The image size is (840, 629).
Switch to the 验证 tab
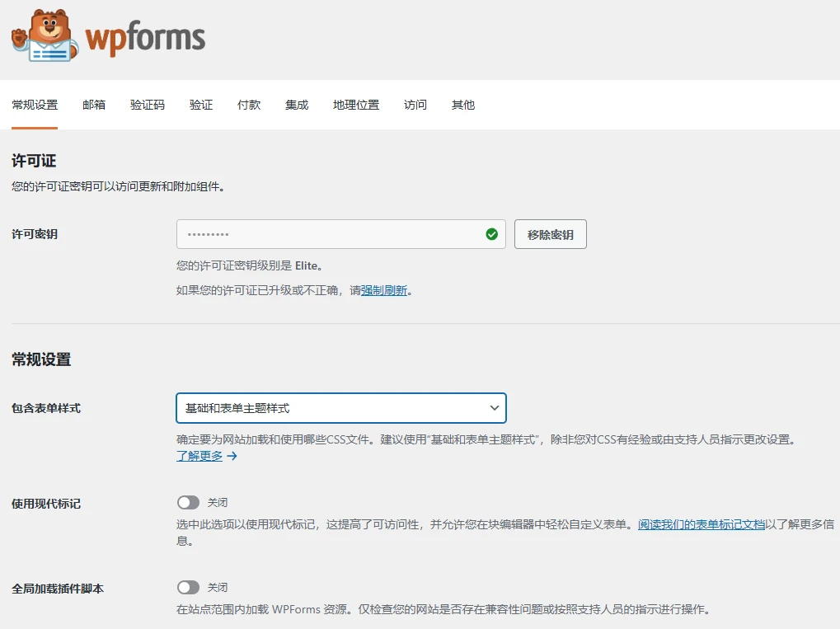pos(199,105)
